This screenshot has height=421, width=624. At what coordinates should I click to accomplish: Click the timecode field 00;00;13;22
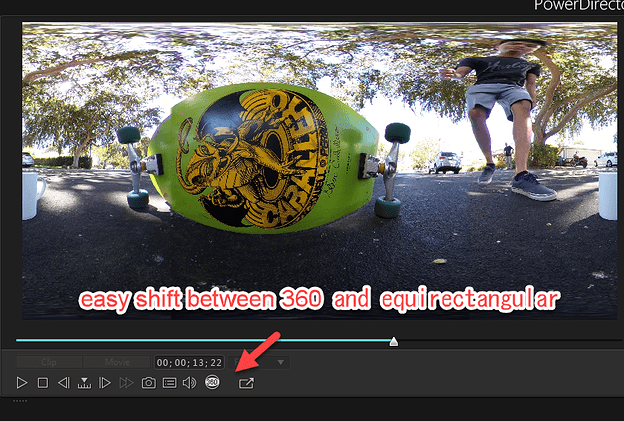189,363
